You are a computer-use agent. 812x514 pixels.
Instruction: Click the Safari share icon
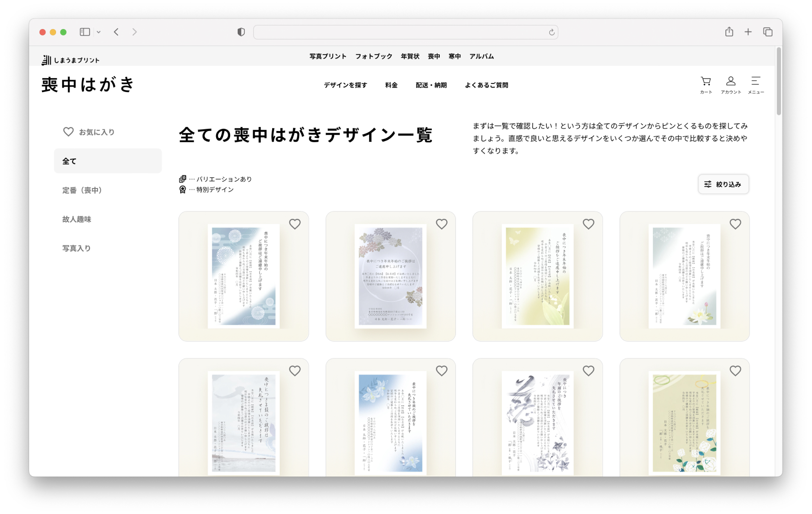coord(729,32)
